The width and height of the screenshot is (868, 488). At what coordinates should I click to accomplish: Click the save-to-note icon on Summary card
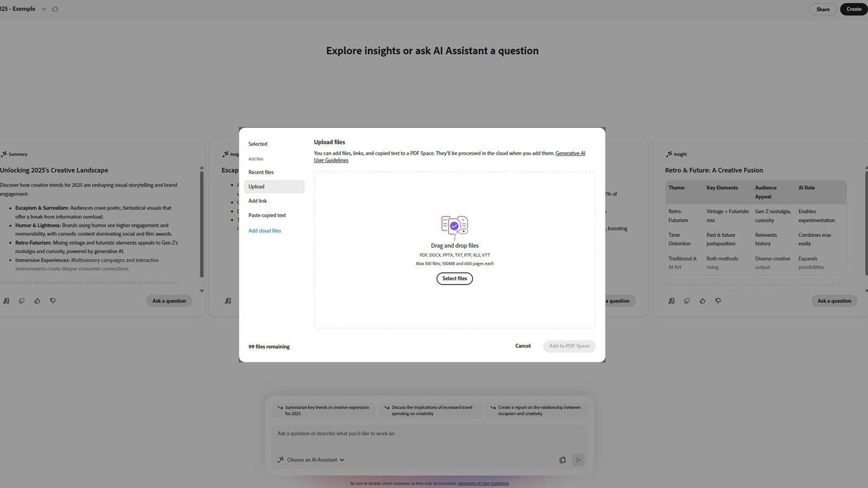pyautogui.click(x=6, y=301)
